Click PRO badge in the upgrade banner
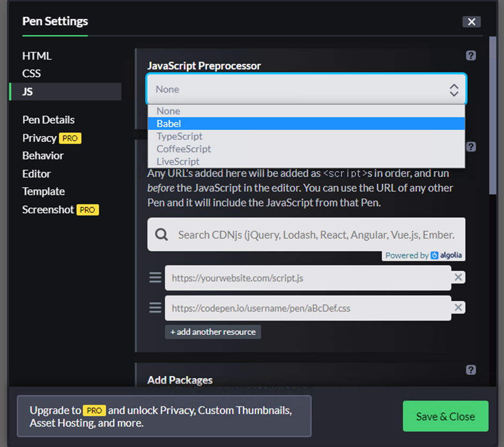Viewport: 504px width, 447px height. click(x=94, y=411)
